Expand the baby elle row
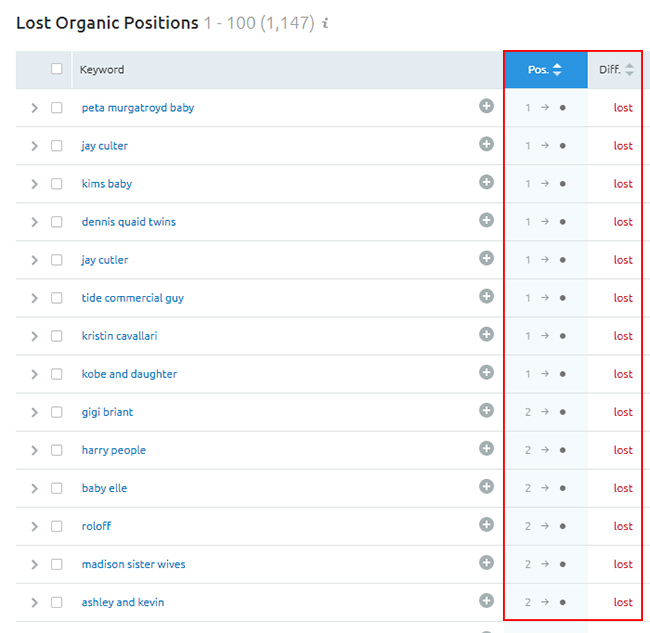Viewport: 650px width, 633px height. (x=34, y=488)
